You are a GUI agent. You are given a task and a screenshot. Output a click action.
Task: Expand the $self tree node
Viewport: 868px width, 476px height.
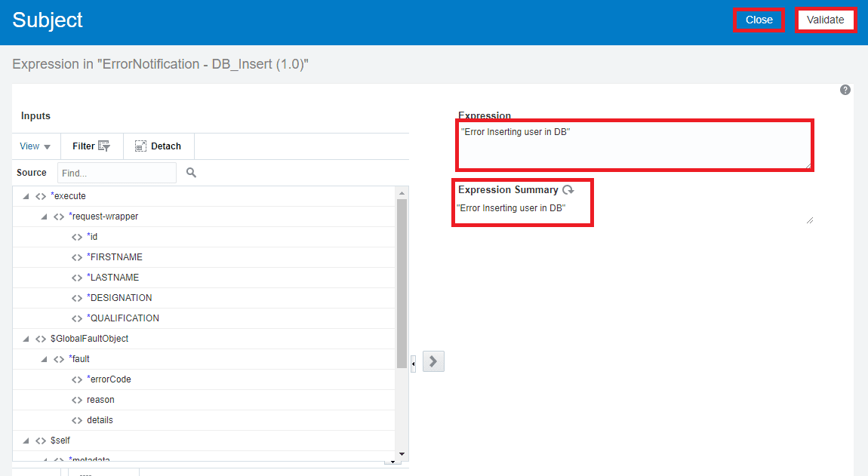click(x=25, y=440)
